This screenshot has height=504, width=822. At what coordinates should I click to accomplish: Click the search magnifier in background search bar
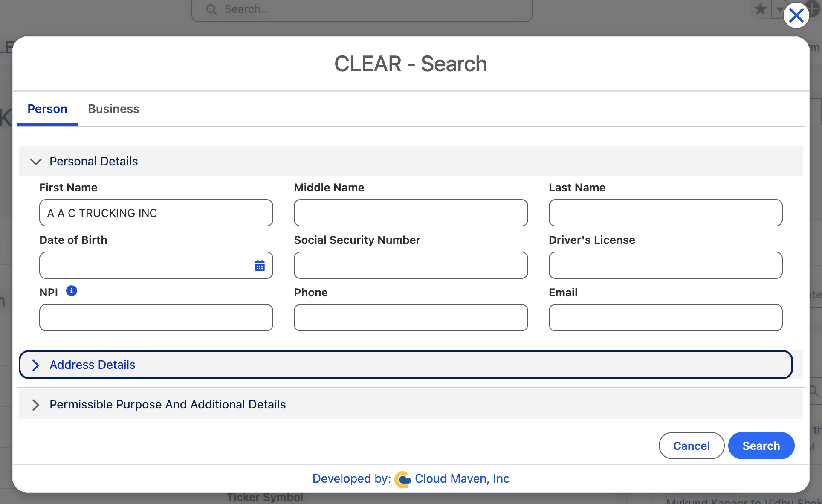click(x=211, y=9)
